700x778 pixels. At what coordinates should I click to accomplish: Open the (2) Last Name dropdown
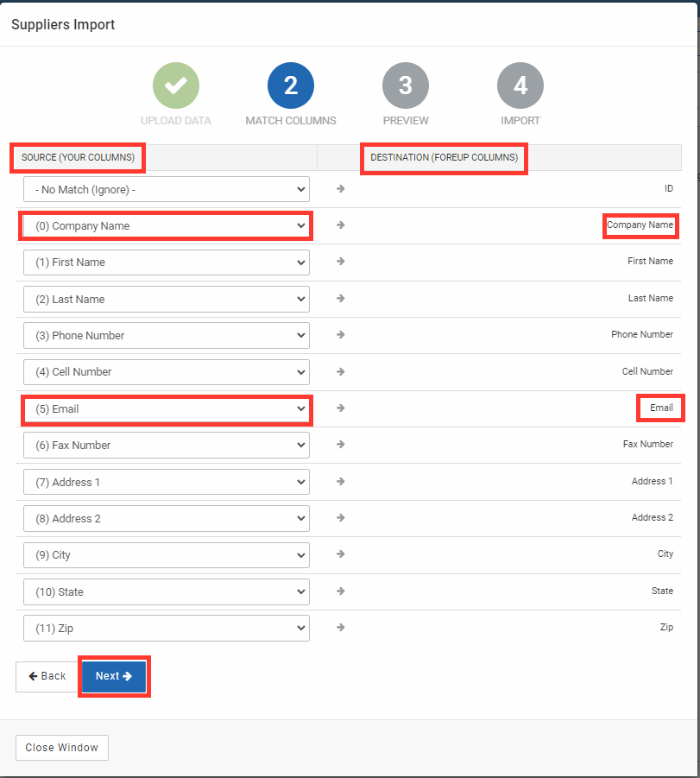167,299
